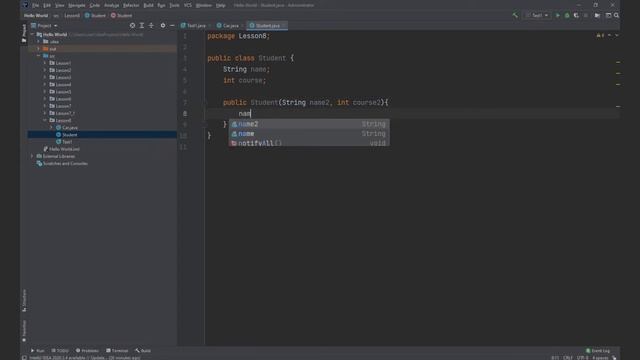Open the File menu

[x=36, y=5]
